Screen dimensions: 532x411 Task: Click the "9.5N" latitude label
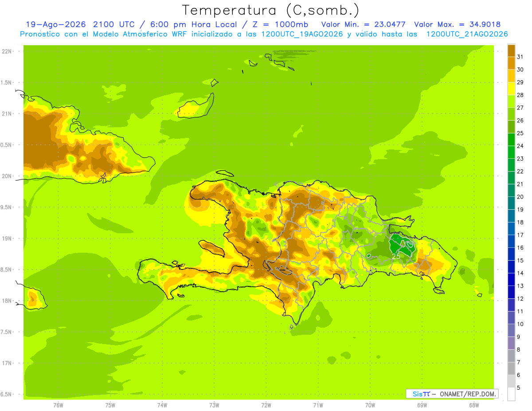[x=7, y=207]
